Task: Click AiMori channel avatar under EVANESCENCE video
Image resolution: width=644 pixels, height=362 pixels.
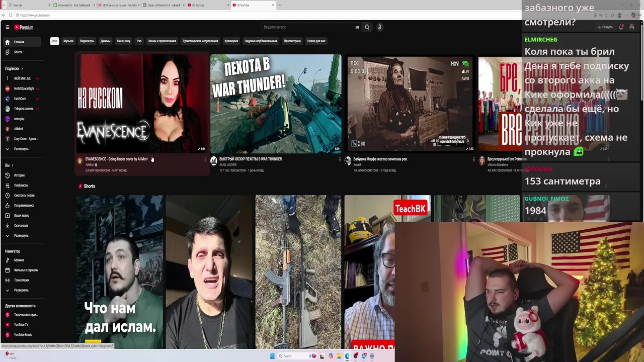Action: point(79,161)
